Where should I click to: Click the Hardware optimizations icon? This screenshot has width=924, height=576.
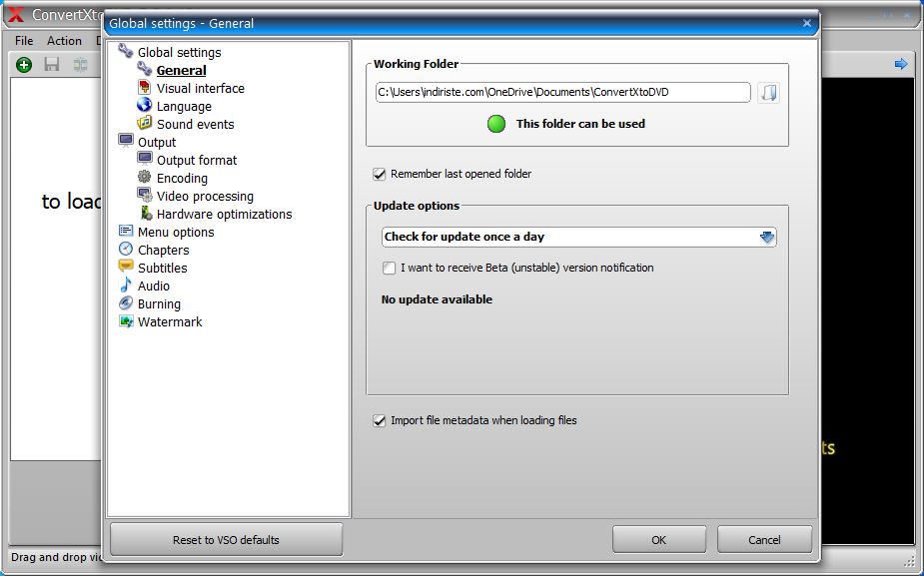click(x=146, y=214)
